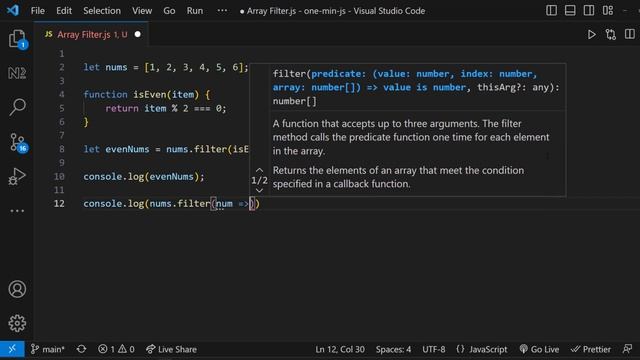This screenshot has width=640, height=360.
Task: Open Run and Debug view
Action: point(17,176)
